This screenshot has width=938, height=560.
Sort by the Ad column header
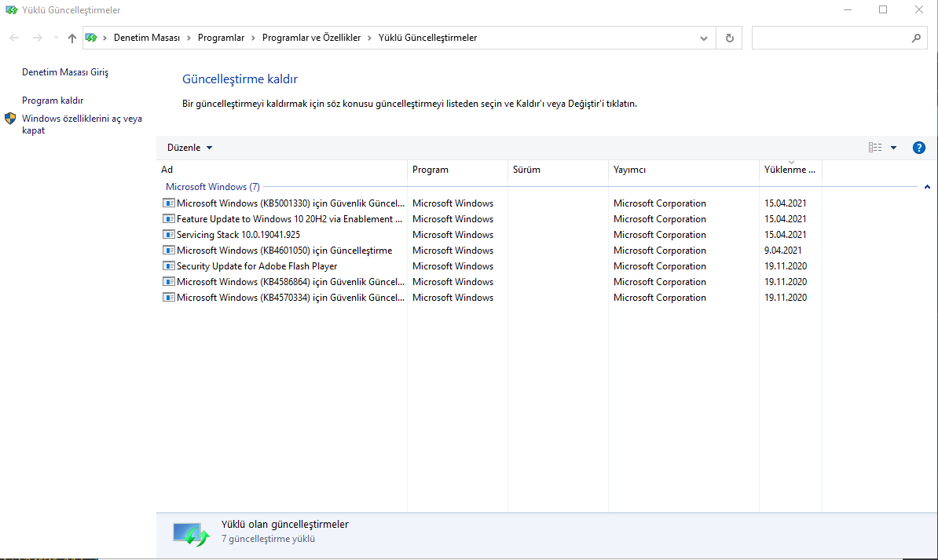pyautogui.click(x=282, y=170)
